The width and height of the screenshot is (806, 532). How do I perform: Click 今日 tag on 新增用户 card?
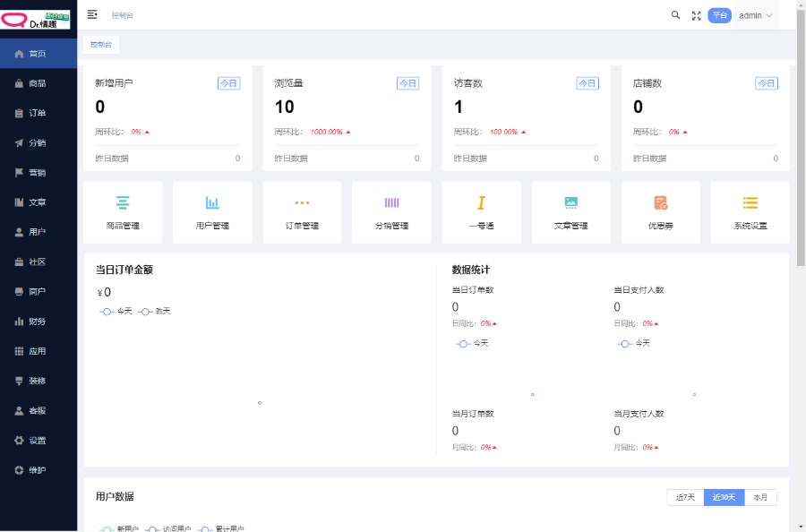pyautogui.click(x=228, y=83)
